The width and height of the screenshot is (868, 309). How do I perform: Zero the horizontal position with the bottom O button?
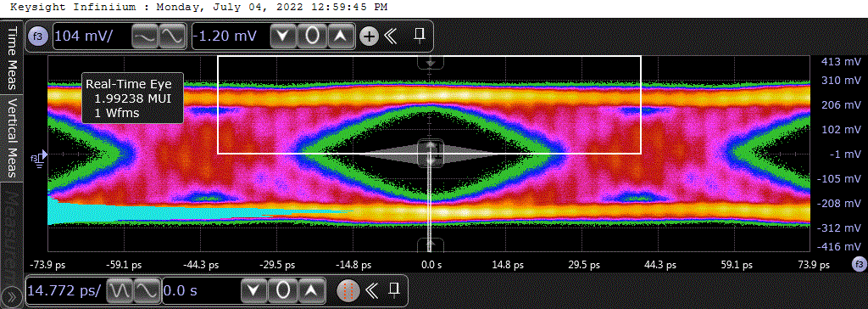coord(283,289)
